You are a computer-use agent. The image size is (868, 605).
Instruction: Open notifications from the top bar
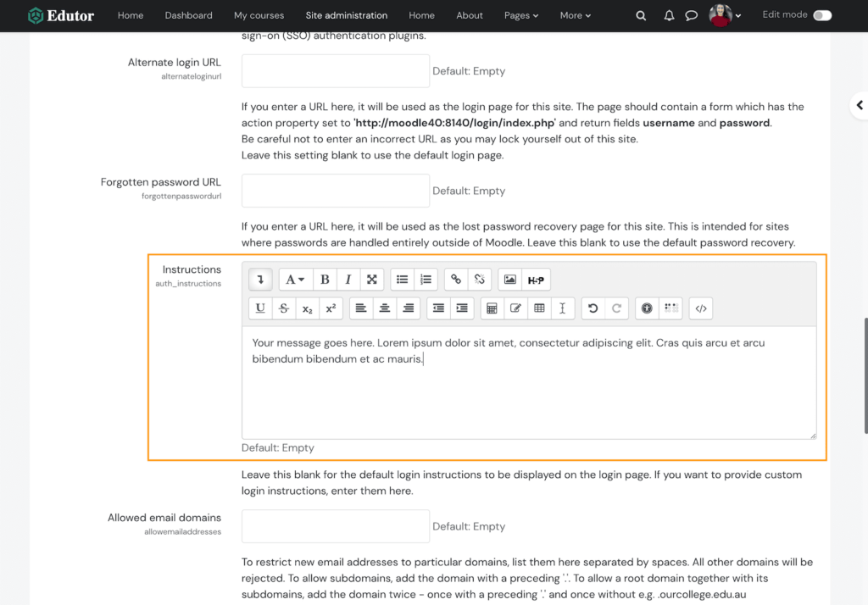669,15
